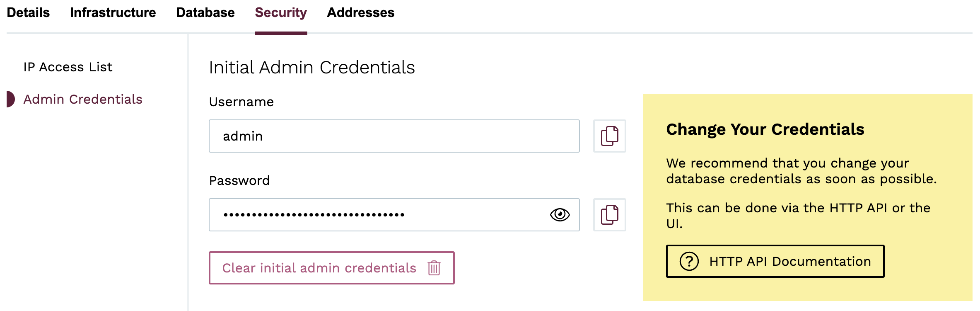
Task: Select the admin text in the username box
Action: tap(243, 136)
